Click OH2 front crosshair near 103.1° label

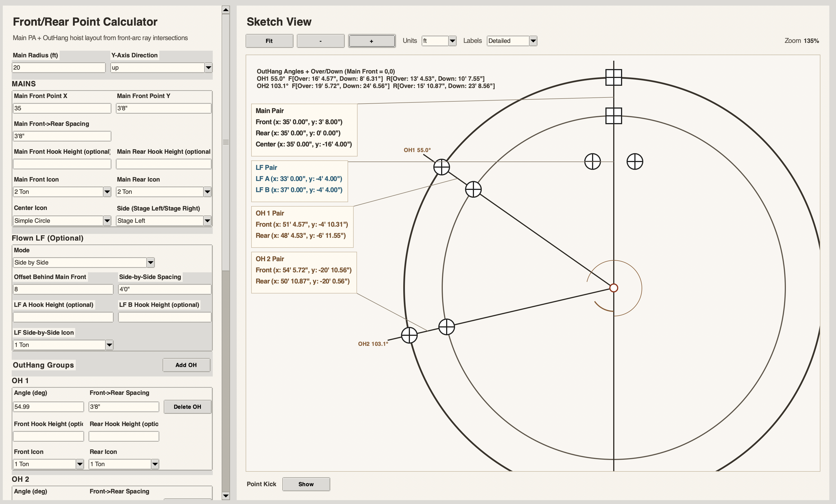pyautogui.click(x=409, y=335)
